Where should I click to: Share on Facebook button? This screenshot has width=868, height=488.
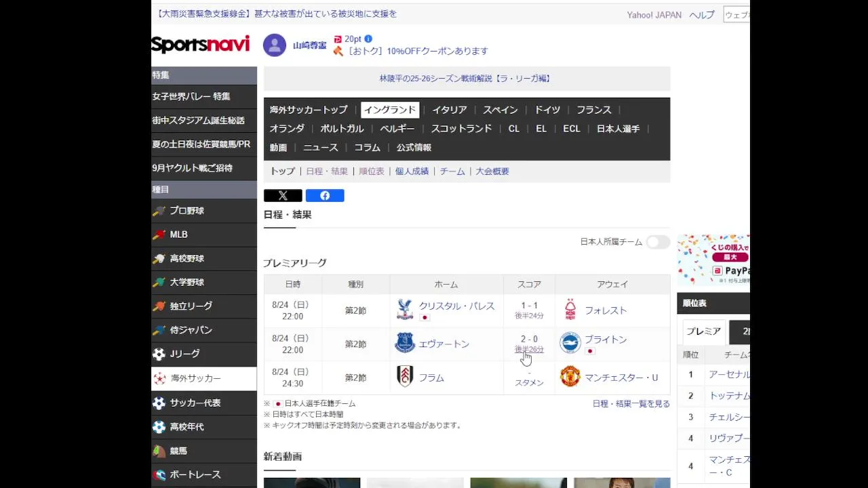coord(325,196)
